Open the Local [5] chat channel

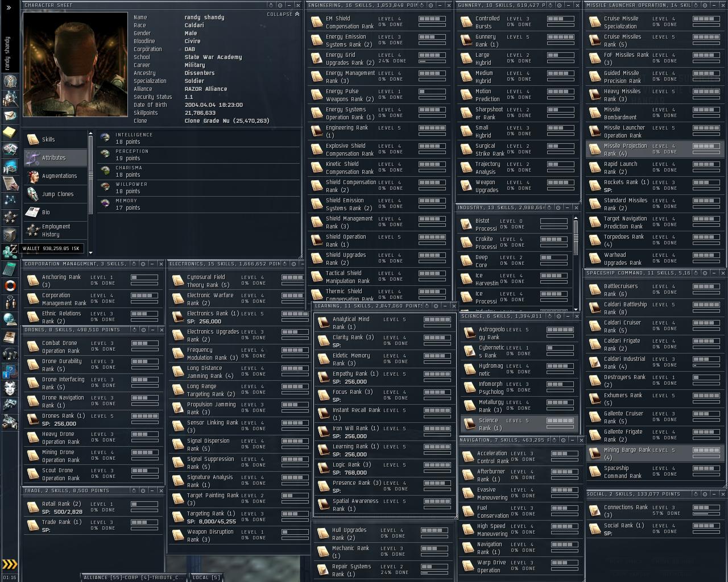[x=206, y=577]
